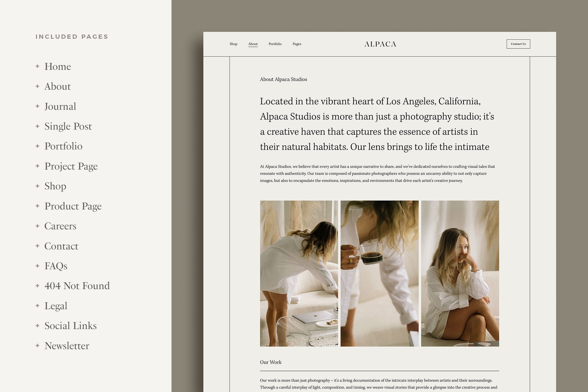Open the Shop nav menu item
588x392 pixels.
(233, 44)
